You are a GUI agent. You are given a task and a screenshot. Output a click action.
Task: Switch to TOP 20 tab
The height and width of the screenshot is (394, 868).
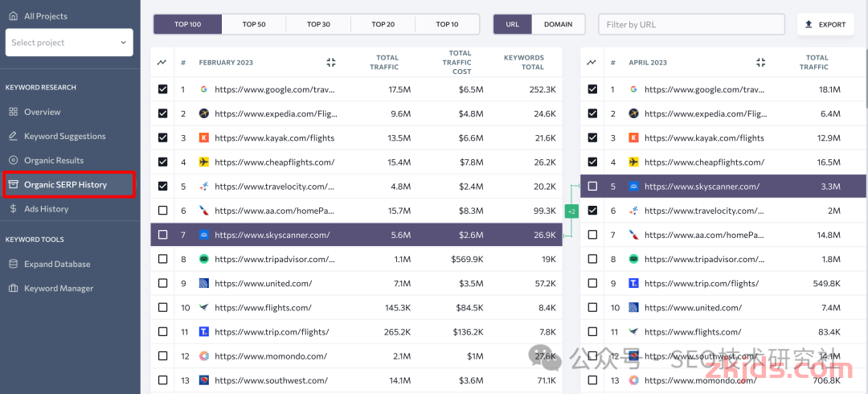(x=383, y=24)
